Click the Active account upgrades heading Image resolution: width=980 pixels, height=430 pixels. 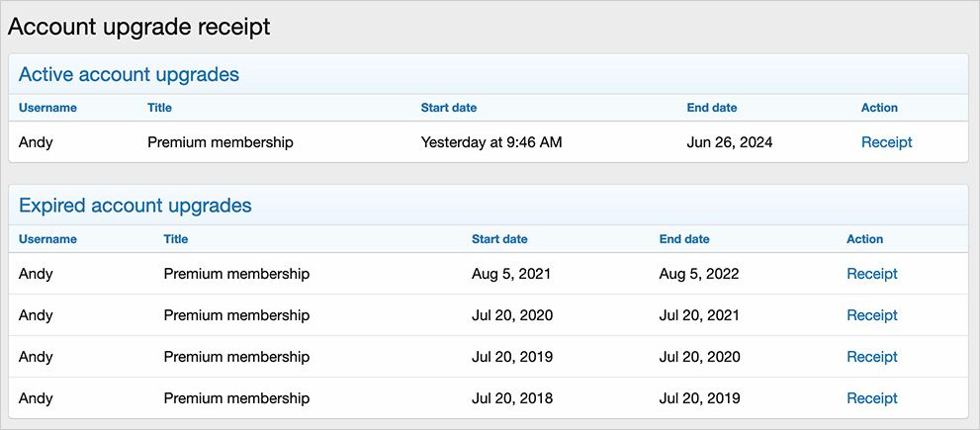(129, 74)
